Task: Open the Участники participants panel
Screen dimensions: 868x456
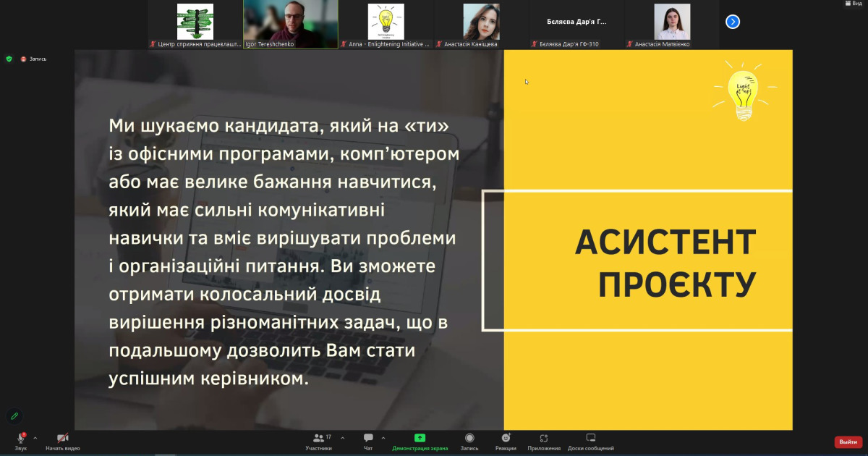Action: coord(318,440)
